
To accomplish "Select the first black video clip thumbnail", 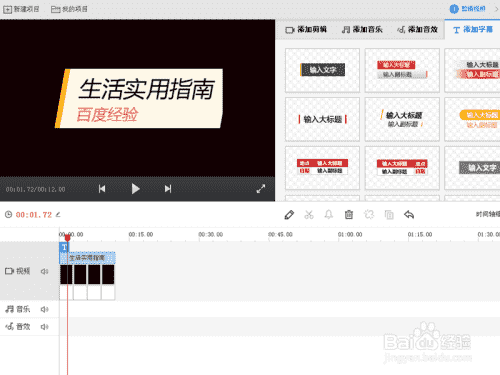I will pos(66,275).
